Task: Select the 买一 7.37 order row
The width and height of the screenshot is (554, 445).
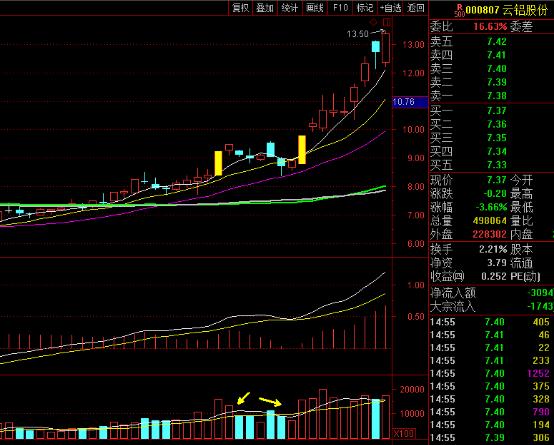Action: (491, 111)
